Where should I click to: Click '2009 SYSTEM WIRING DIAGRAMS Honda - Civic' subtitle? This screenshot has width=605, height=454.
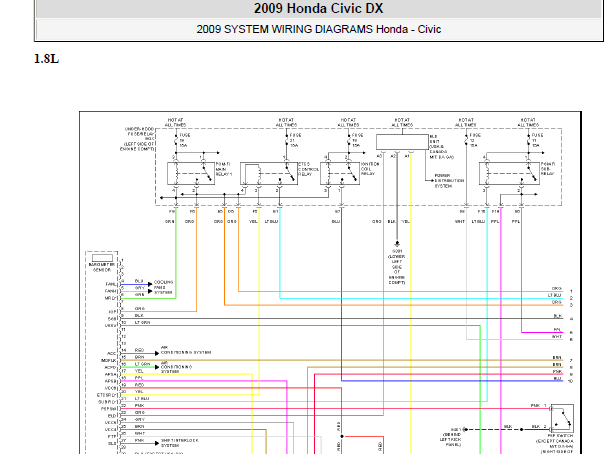pos(318,29)
